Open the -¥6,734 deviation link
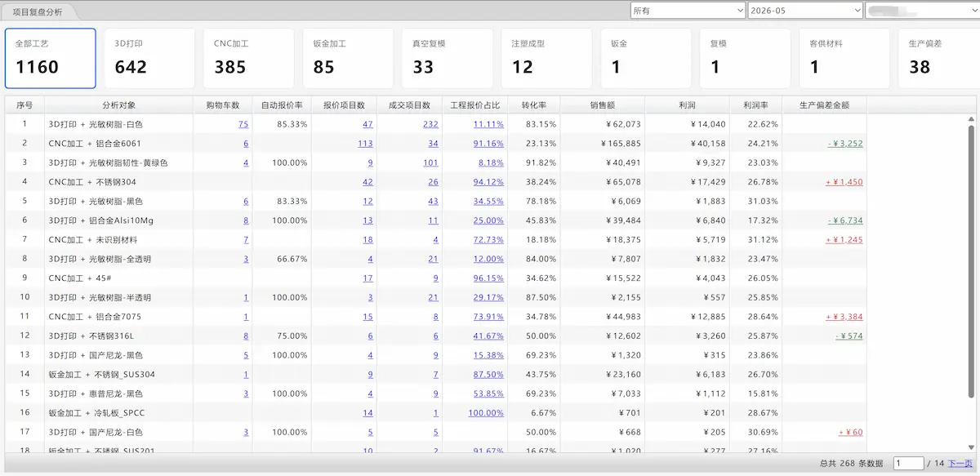This screenshot has width=980, height=476. pos(844,220)
